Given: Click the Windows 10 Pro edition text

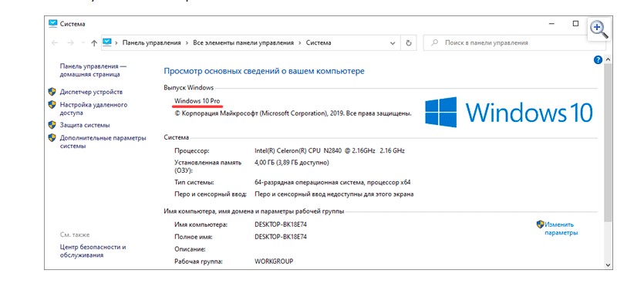Looking at the screenshot, I should [197, 100].
